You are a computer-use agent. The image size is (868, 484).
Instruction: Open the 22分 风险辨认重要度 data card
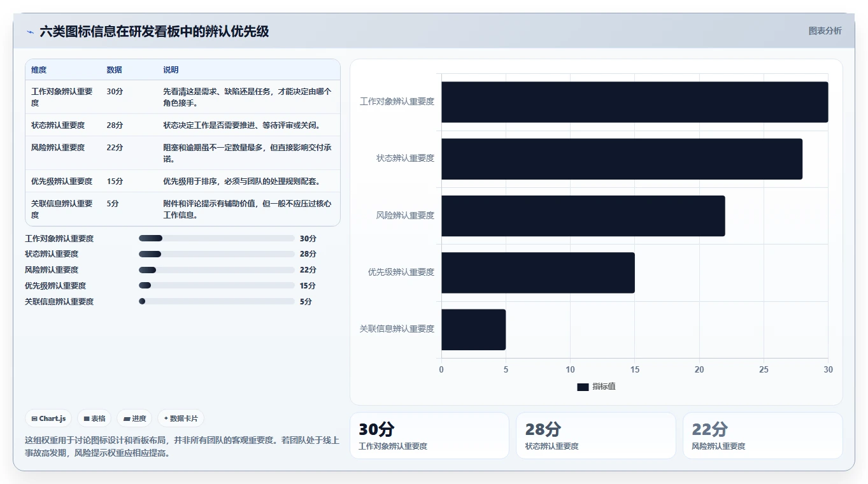point(763,436)
